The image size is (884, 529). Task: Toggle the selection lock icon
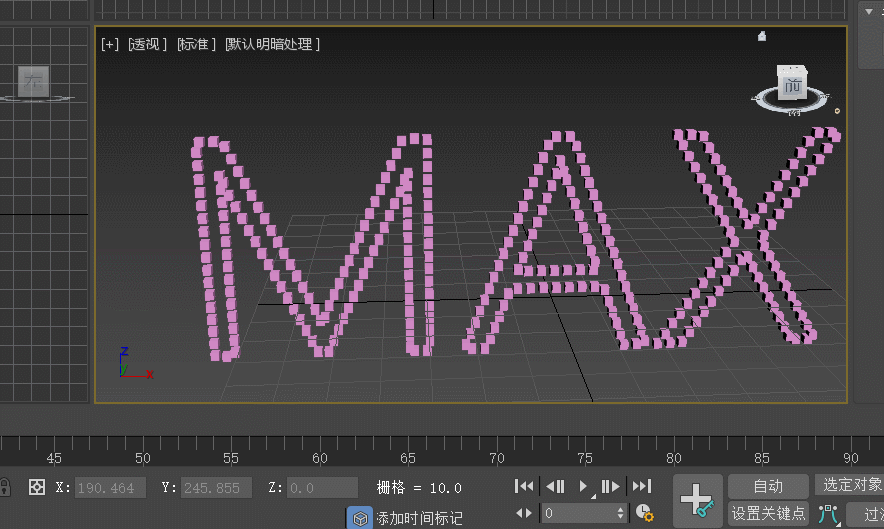tap(5, 487)
